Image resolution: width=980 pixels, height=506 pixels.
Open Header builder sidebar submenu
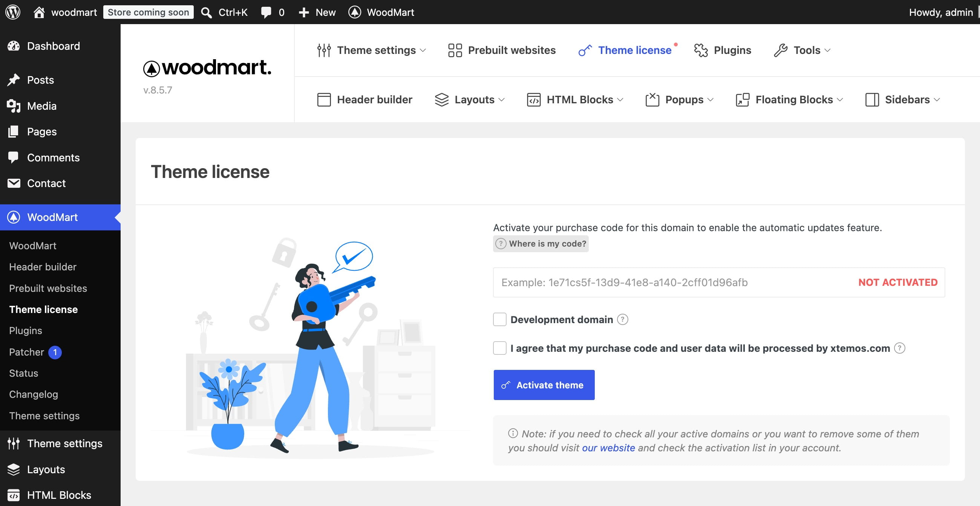tap(43, 267)
